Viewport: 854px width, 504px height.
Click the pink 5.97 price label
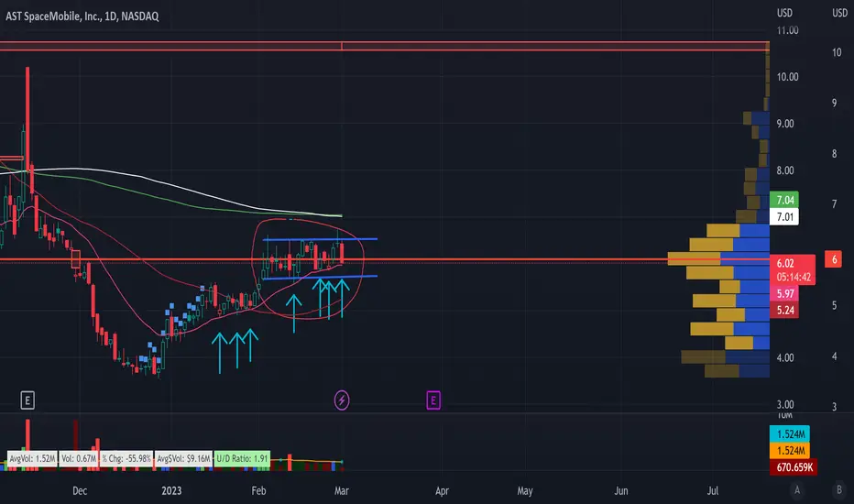(x=784, y=293)
